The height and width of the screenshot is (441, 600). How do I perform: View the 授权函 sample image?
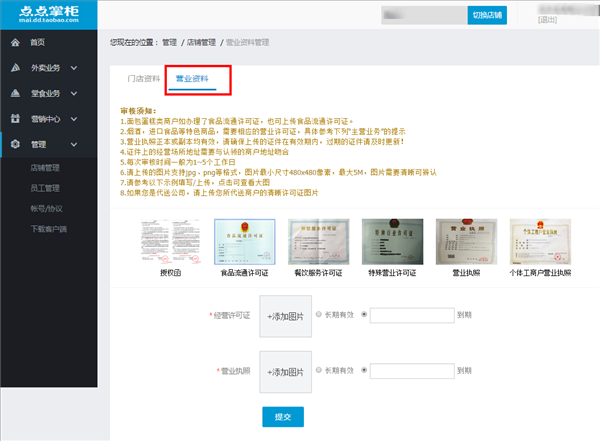click(170, 242)
